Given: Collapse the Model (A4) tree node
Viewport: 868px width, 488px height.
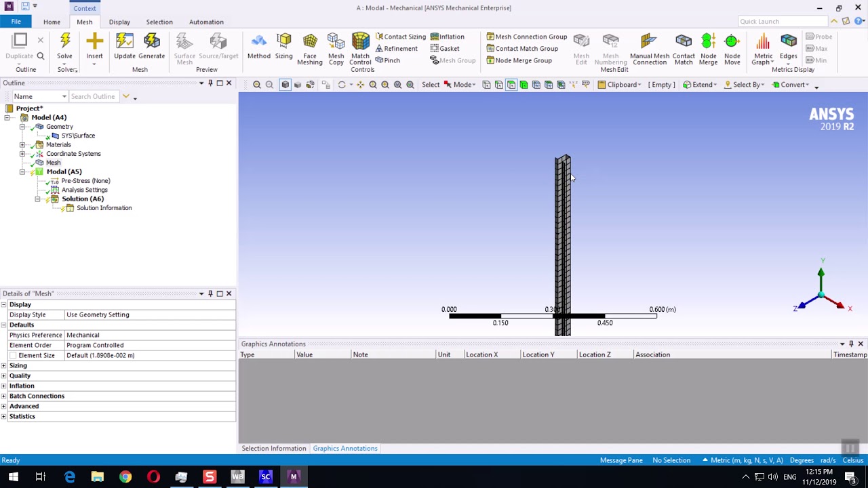Looking at the screenshot, I should click(x=7, y=117).
